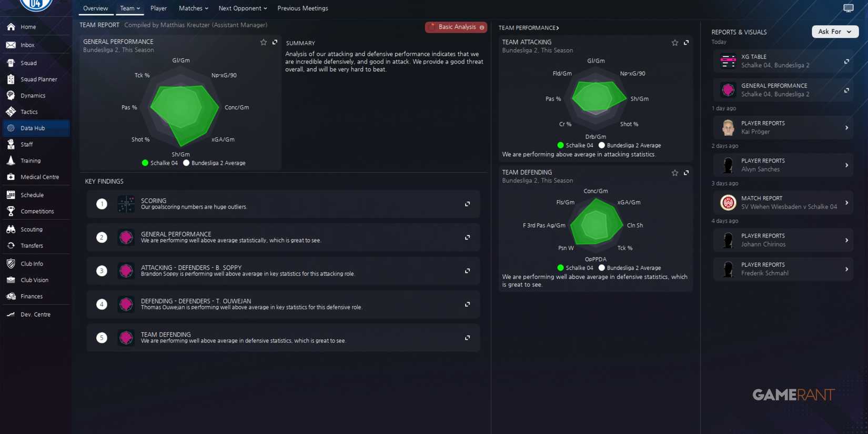This screenshot has height=434, width=868.
Task: Open expand icon for B. Soppy finding
Action: click(467, 271)
